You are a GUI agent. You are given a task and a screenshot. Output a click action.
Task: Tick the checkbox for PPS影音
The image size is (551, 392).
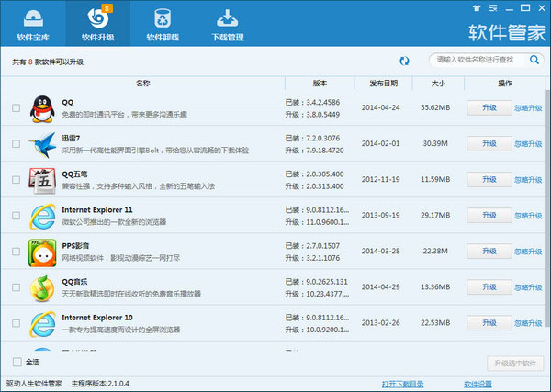pos(16,252)
